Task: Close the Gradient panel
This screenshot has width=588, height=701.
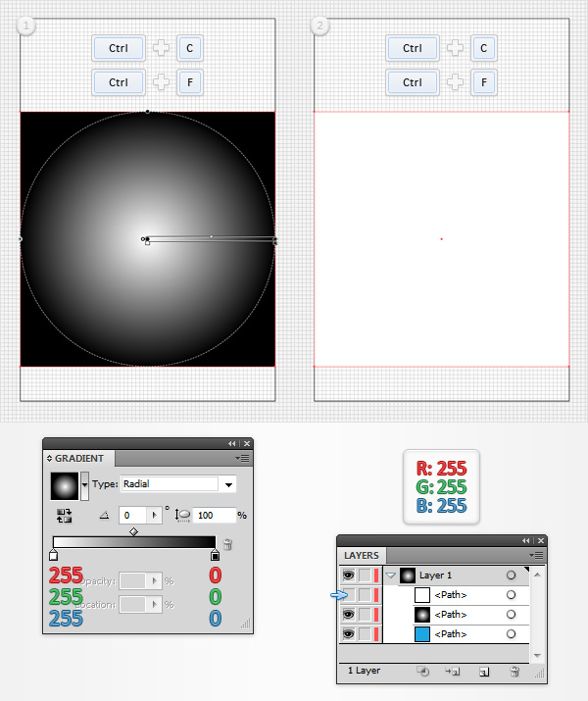Action: (x=247, y=443)
